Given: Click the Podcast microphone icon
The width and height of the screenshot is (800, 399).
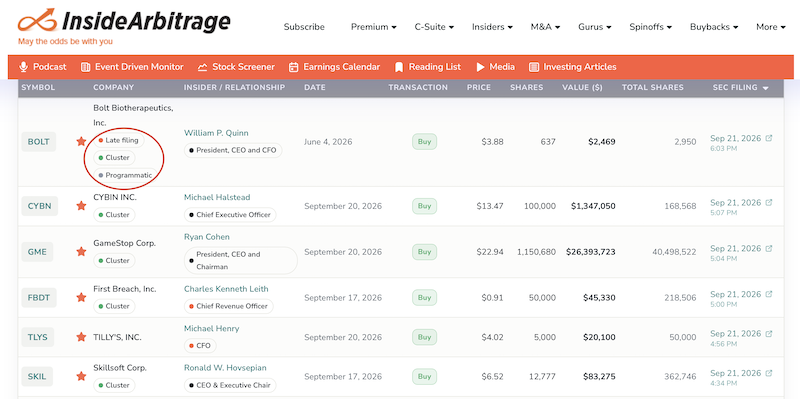Looking at the screenshot, I should [23, 67].
